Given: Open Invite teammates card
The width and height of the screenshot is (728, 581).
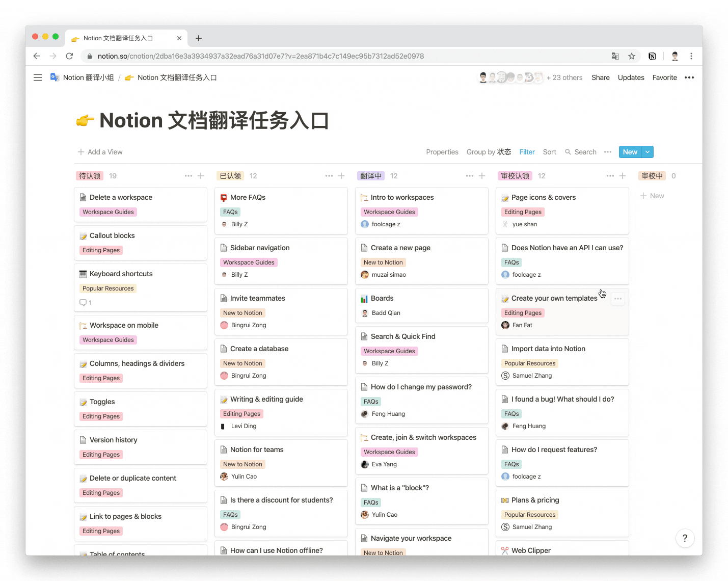Looking at the screenshot, I should 281,311.
